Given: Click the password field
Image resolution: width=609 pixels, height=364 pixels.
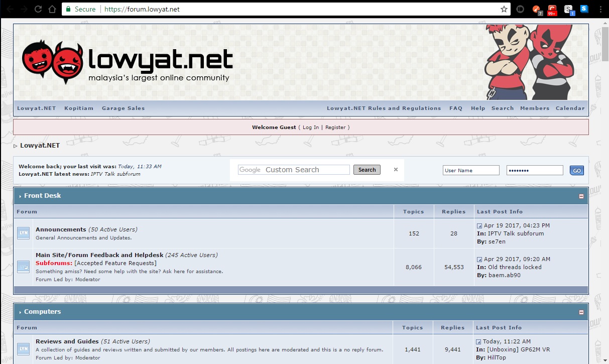Looking at the screenshot, I should [x=535, y=170].
